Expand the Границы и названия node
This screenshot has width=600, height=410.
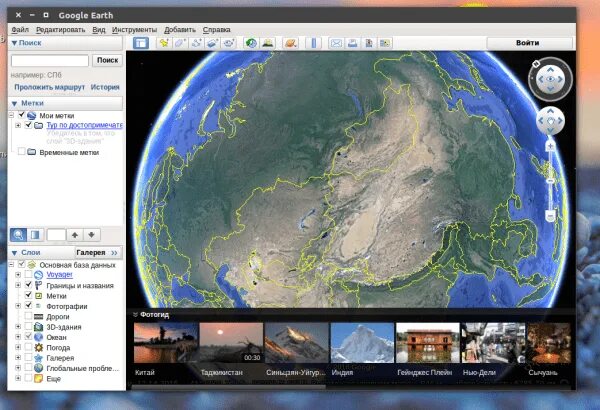coord(18,285)
